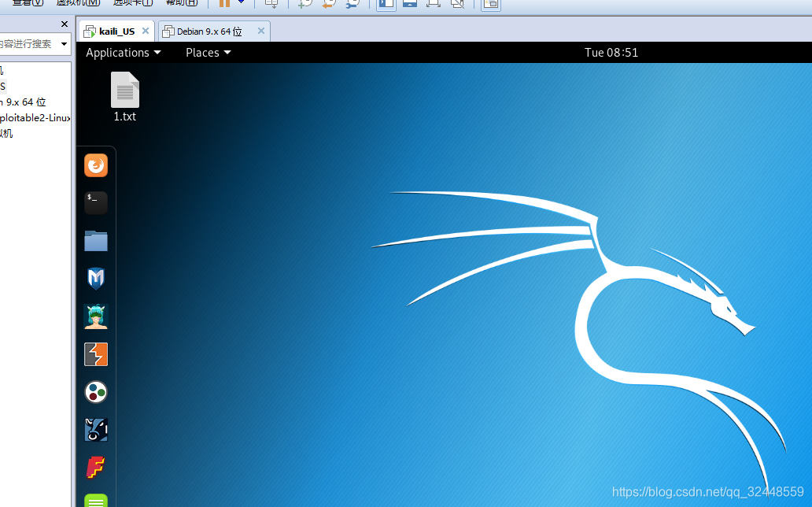The image size is (812, 507).
Task: Select the 1.txt file on desktop
Action: pyautogui.click(x=125, y=98)
